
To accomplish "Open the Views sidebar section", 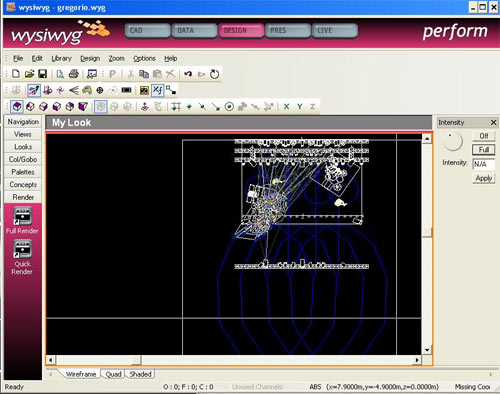I will (x=23, y=134).
